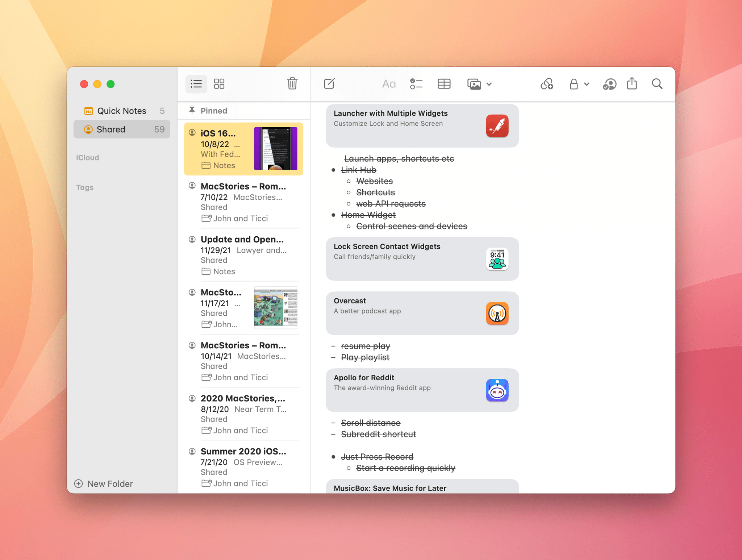Insert a table

[444, 84]
